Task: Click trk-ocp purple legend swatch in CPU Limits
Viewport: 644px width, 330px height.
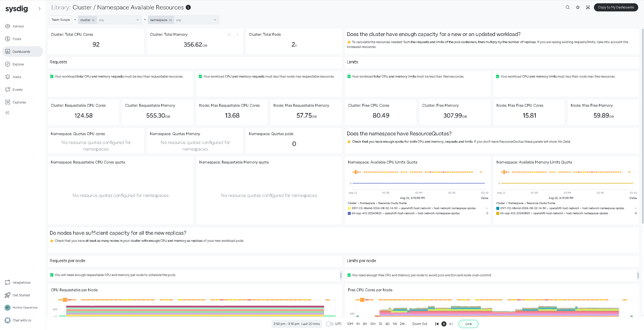Action: [x=349, y=213]
